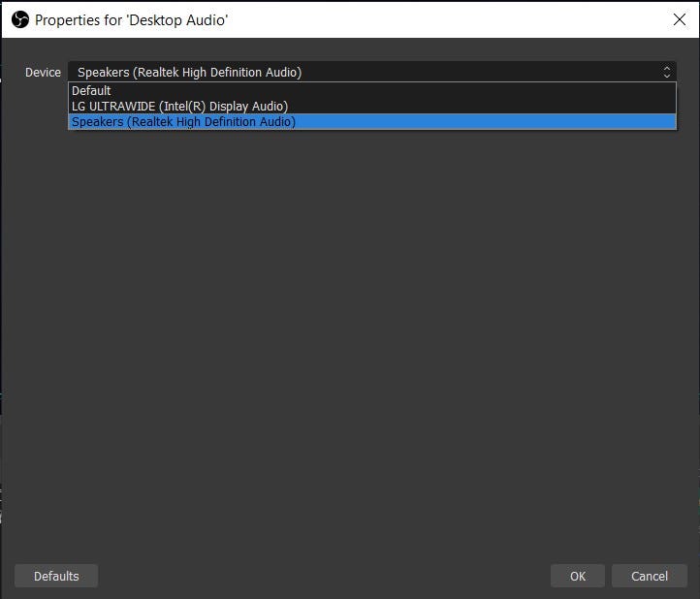Click the Device label text

point(43,73)
